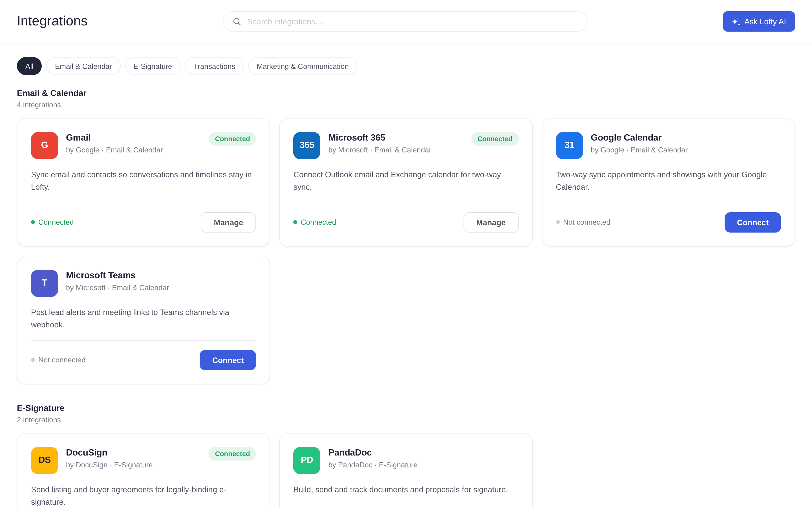Manage the Gmail integration

pyautogui.click(x=228, y=222)
